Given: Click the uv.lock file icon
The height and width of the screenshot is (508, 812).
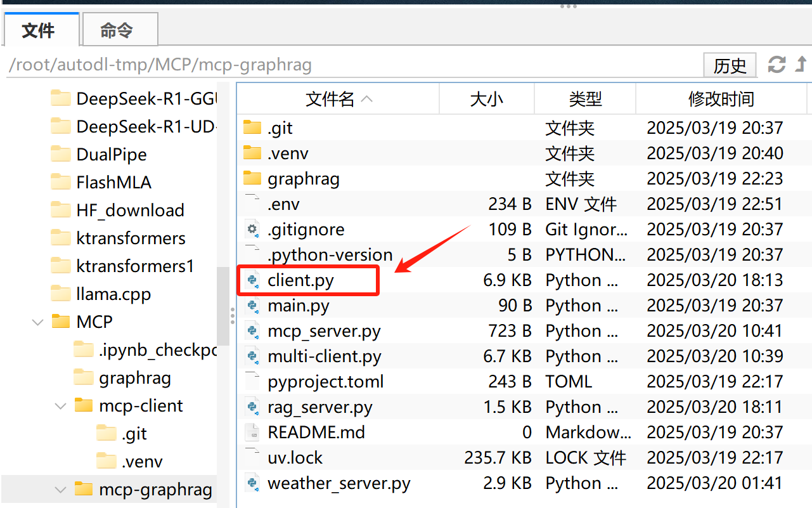Looking at the screenshot, I should (252, 457).
